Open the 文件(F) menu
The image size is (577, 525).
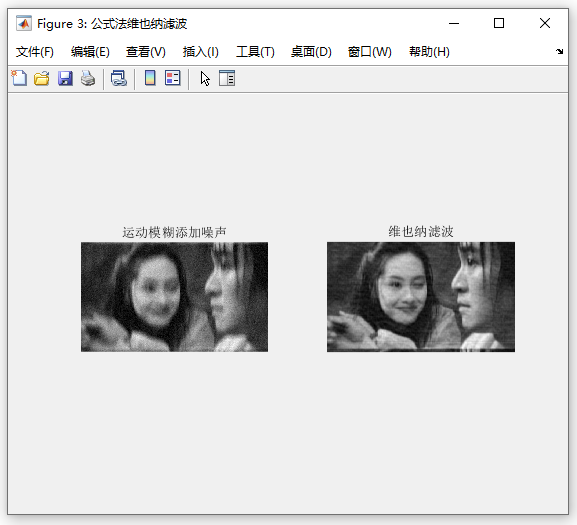[x=35, y=52]
